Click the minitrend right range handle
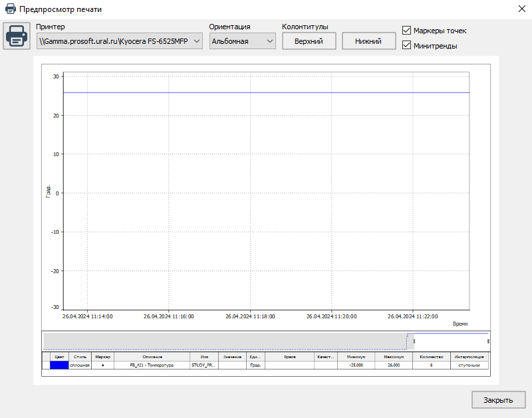Viewport: 532px width, 418px height. (x=488, y=341)
